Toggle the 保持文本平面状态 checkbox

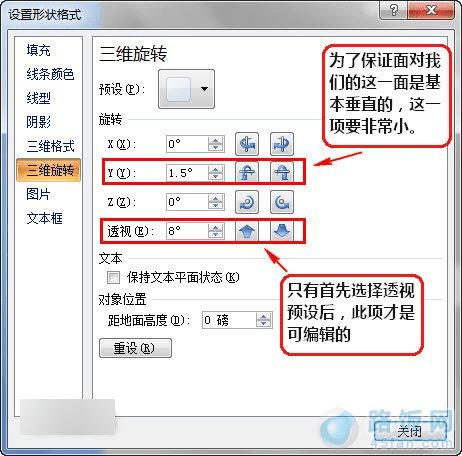(x=113, y=277)
